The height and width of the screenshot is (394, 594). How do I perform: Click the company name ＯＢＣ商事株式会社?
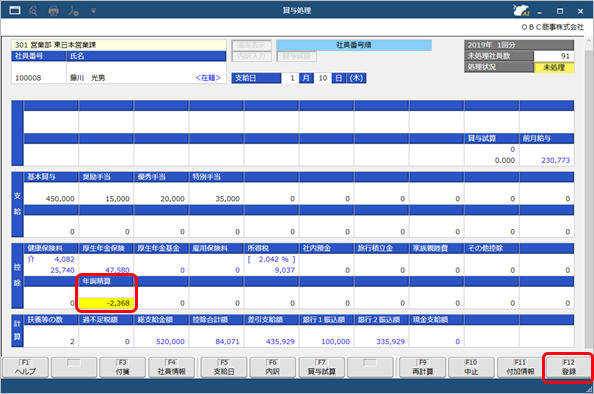[x=553, y=27]
